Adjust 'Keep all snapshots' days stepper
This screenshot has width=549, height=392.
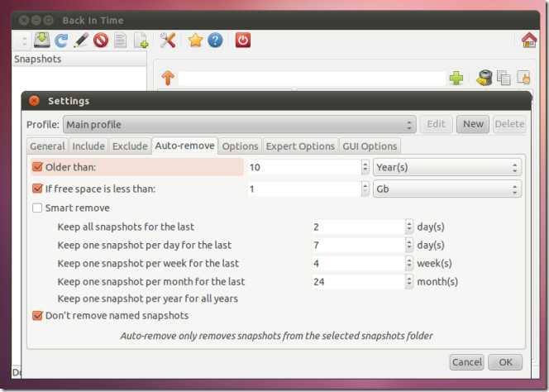(x=409, y=227)
